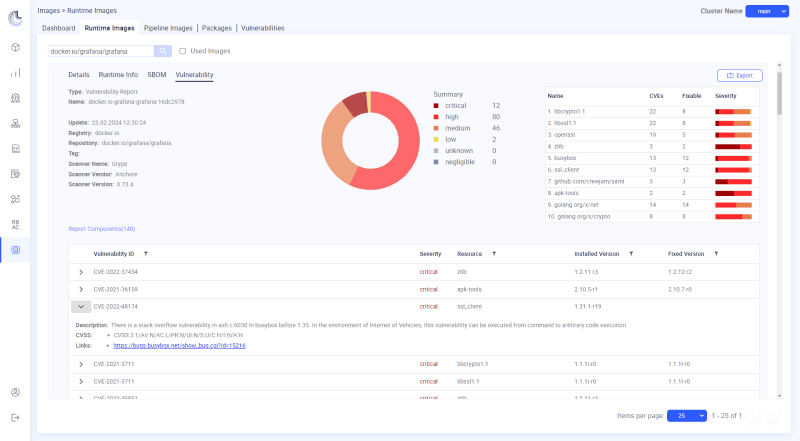Click the cube icon in sidebar
Screen dimensions: 800x441
pyautogui.click(x=15, y=47)
